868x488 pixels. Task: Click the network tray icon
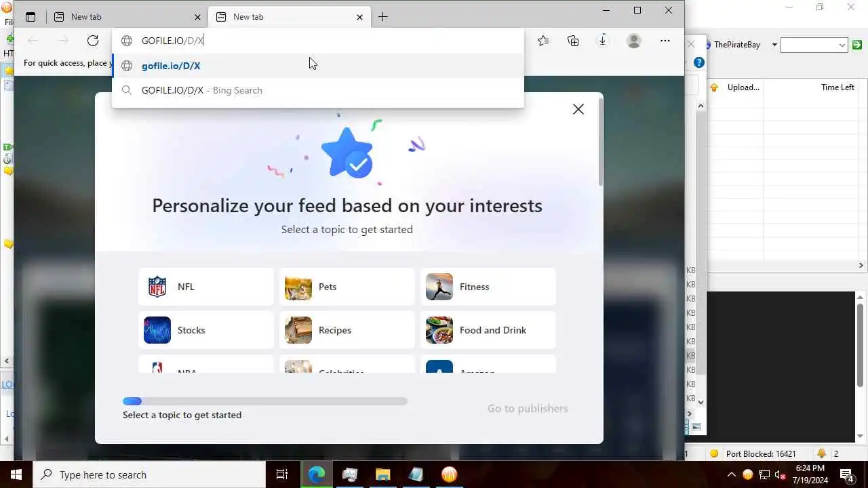coord(764,474)
